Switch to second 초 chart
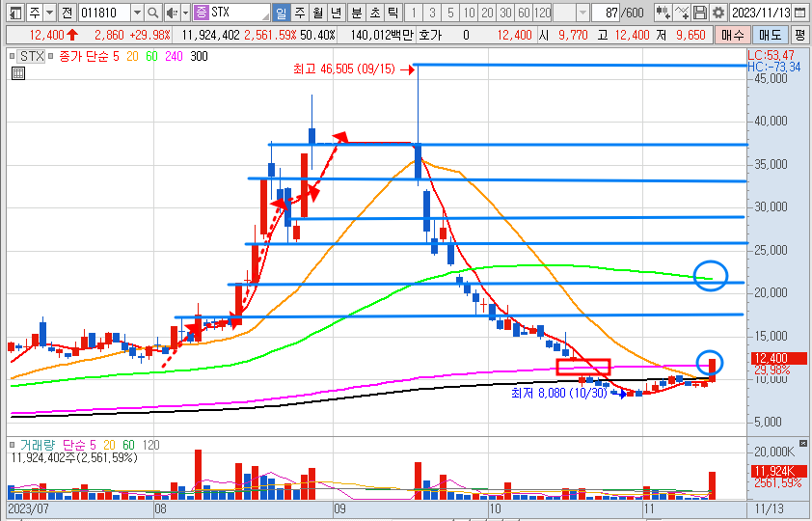Screen dimensions: 812x521 pyautogui.click(x=375, y=13)
